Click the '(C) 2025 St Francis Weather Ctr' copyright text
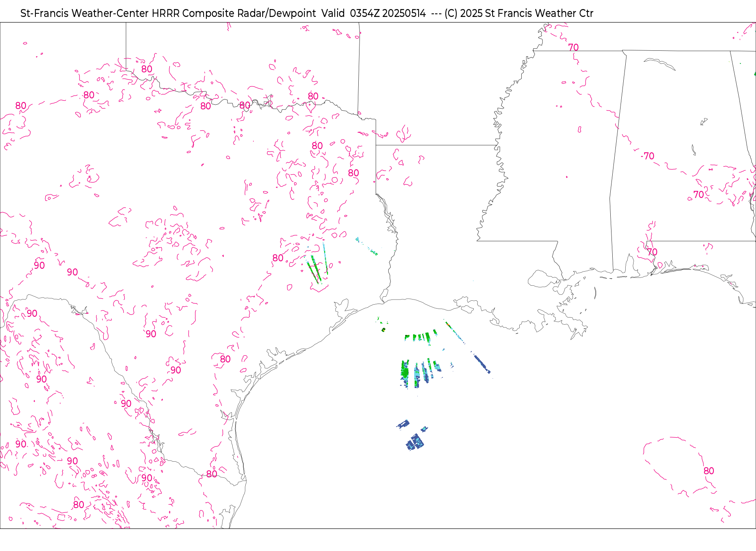Screen dimensions: 756x551 click(x=519, y=13)
